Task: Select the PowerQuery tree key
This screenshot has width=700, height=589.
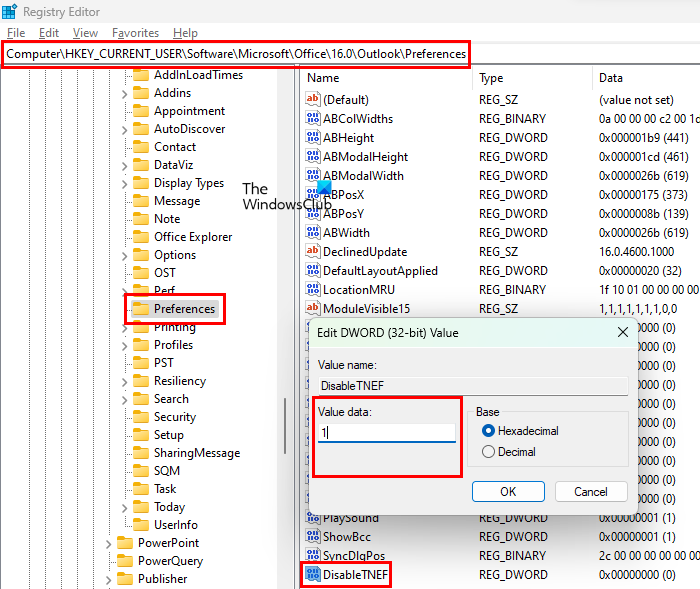Action: pyautogui.click(x=170, y=561)
